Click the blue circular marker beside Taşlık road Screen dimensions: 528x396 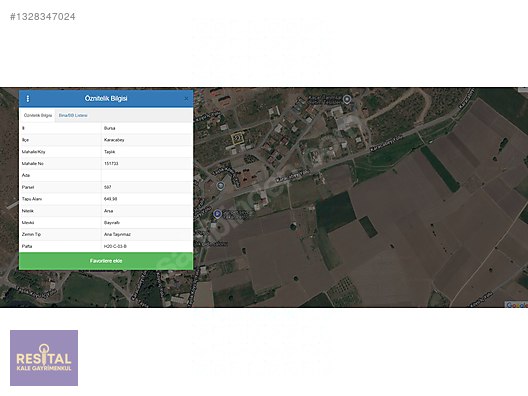220,186
